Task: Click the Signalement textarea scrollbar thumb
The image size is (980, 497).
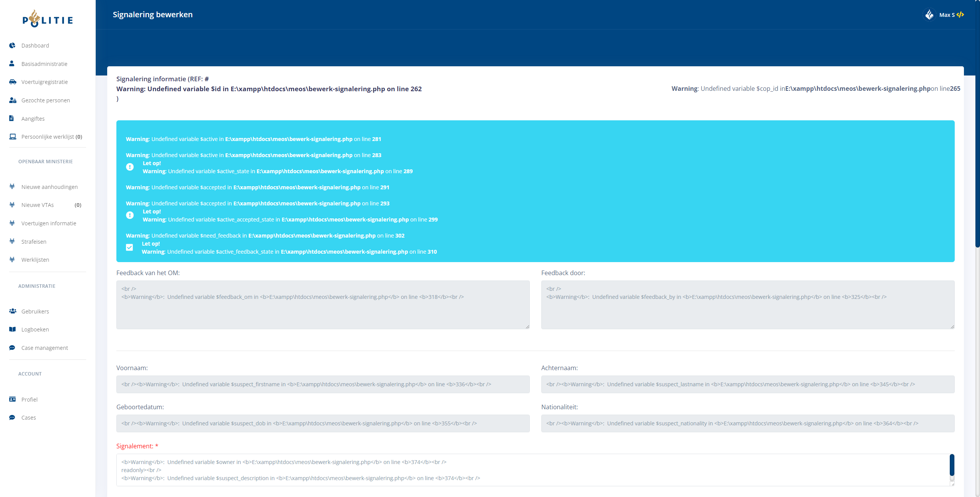Action: [x=952, y=465]
